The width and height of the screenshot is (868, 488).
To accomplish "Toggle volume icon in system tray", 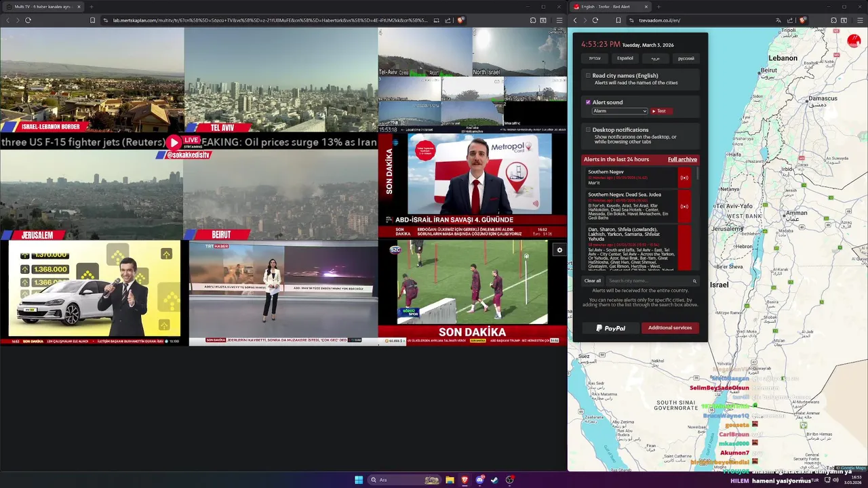I will (x=835, y=480).
